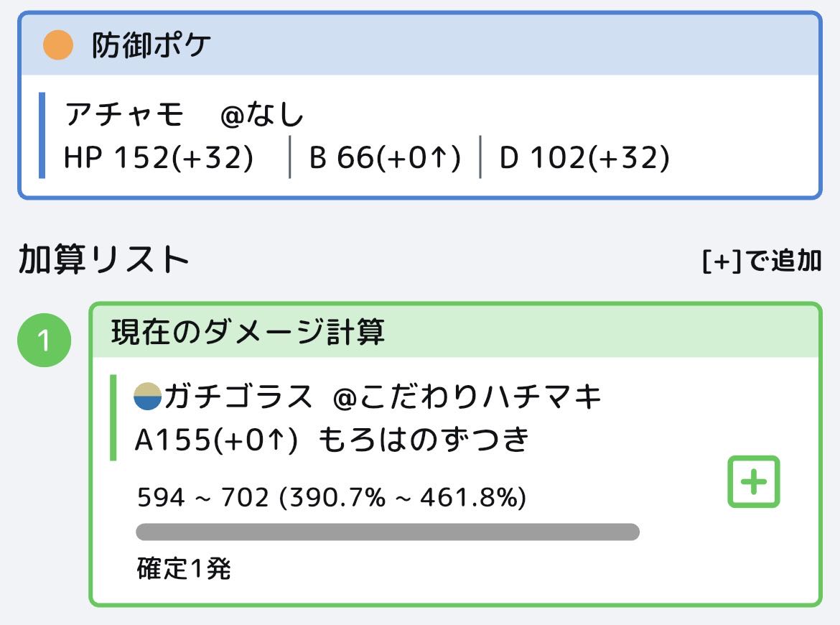Click the @なし held item field
840x625 pixels.
262,115
